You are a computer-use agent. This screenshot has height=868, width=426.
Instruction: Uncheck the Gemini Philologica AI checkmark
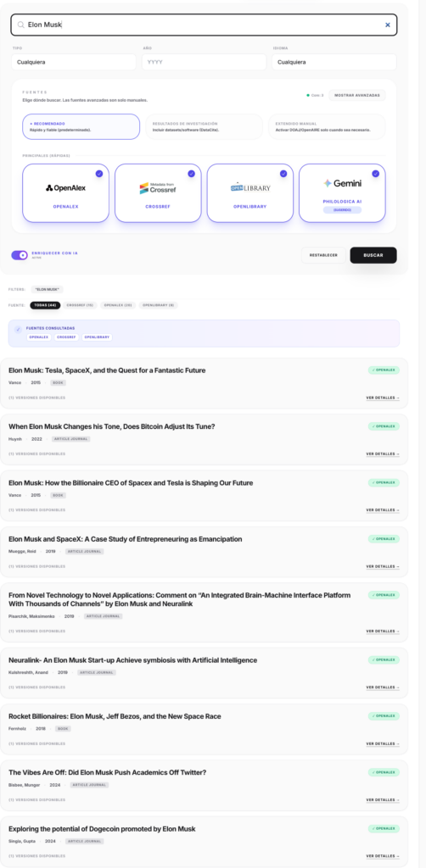376,173
